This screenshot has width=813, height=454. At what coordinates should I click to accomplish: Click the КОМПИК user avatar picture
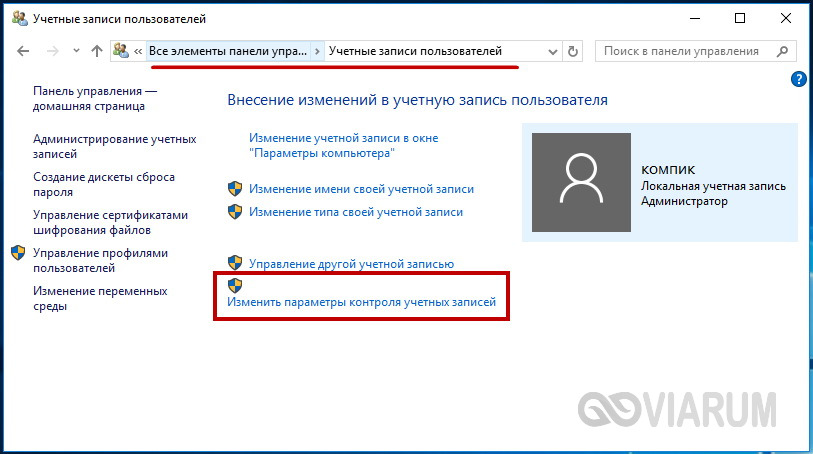coord(580,184)
